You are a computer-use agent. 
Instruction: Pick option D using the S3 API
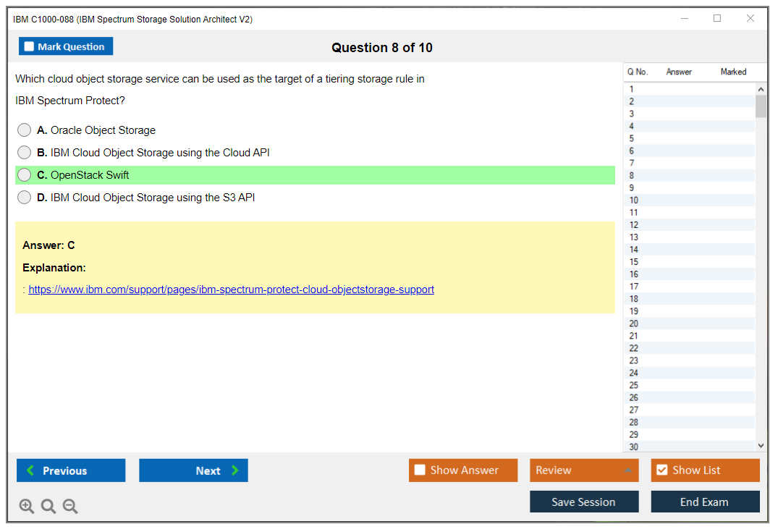tap(25, 198)
